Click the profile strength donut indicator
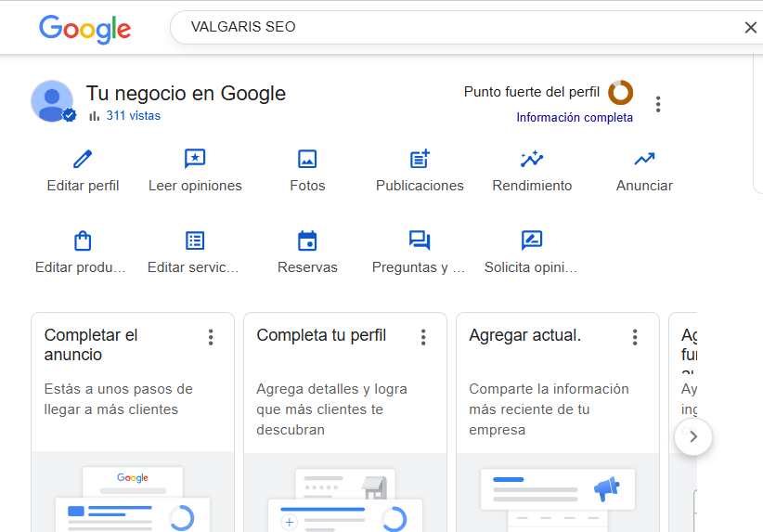The height and width of the screenshot is (532, 763). coord(620,92)
